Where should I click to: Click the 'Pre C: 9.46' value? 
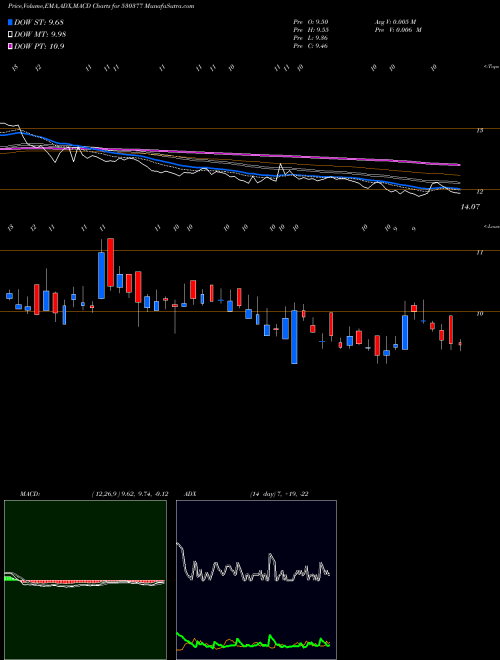tap(311, 46)
